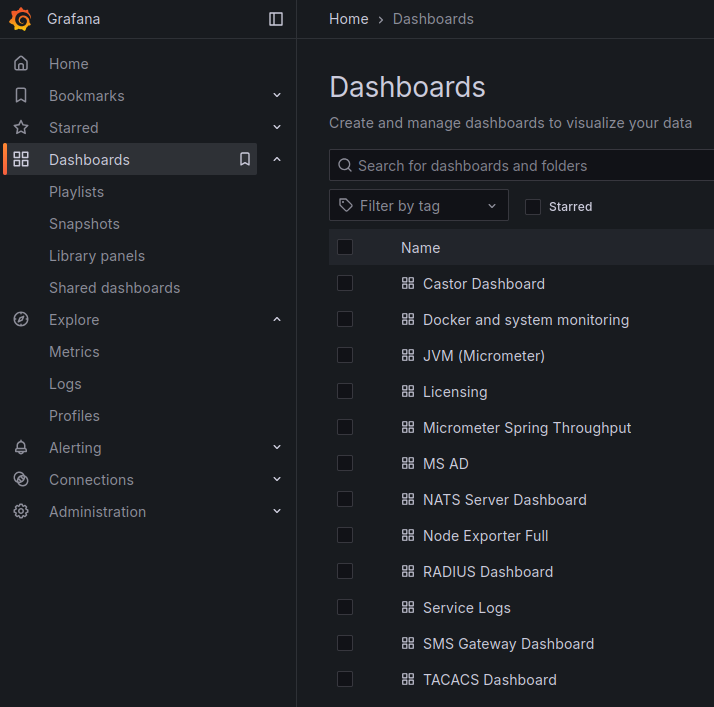Open Playlists in the sidebar
Image resolution: width=714 pixels, height=707 pixels.
pyautogui.click(x=76, y=192)
